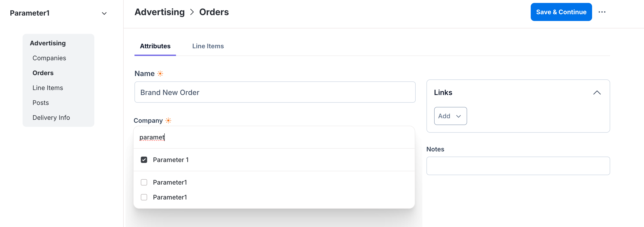Open Posts in the sidebar
The image size is (644, 227).
(41, 103)
